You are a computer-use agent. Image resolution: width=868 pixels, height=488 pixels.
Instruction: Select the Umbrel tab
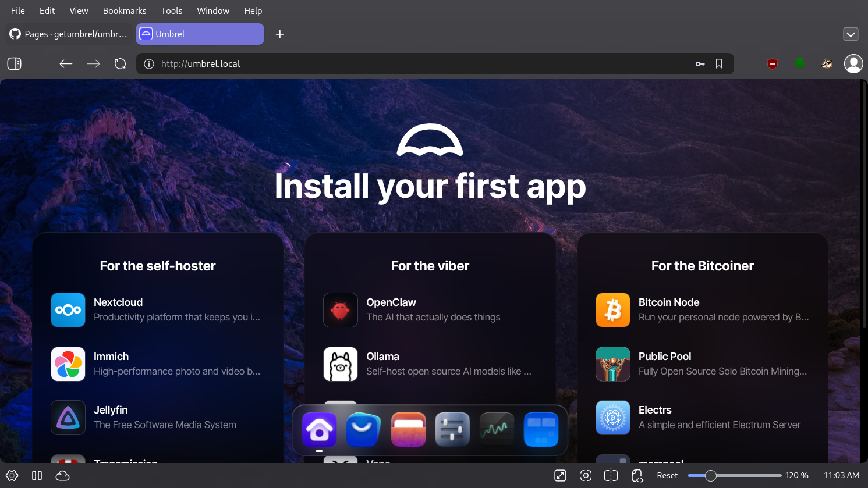point(200,34)
